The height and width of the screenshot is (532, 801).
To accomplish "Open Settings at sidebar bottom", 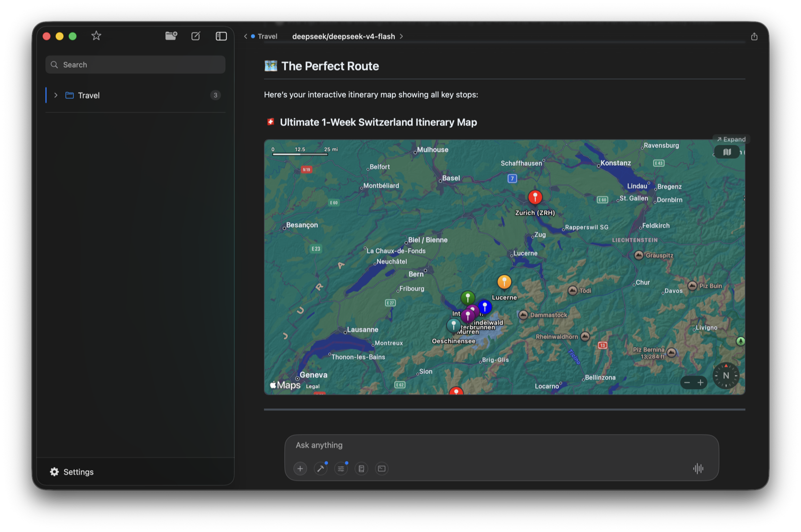I will point(72,472).
